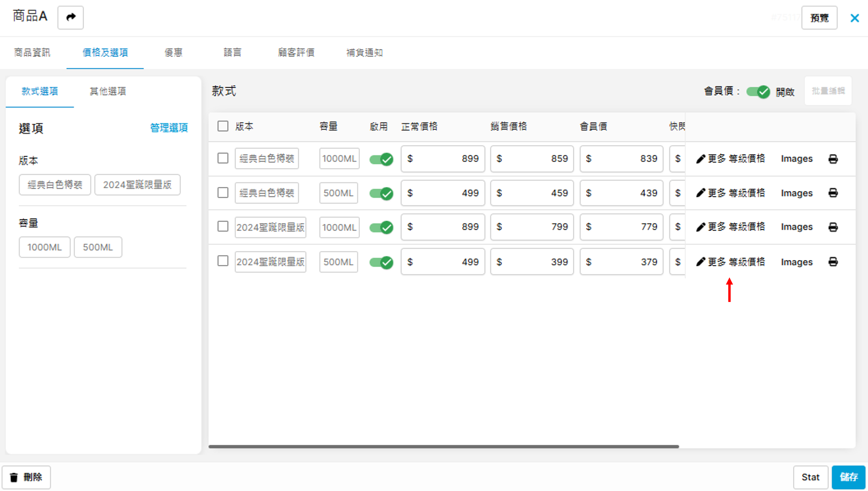Screen dimensions: 868x491
Task: Toggle the 會員價 switch off
Action: click(x=758, y=92)
